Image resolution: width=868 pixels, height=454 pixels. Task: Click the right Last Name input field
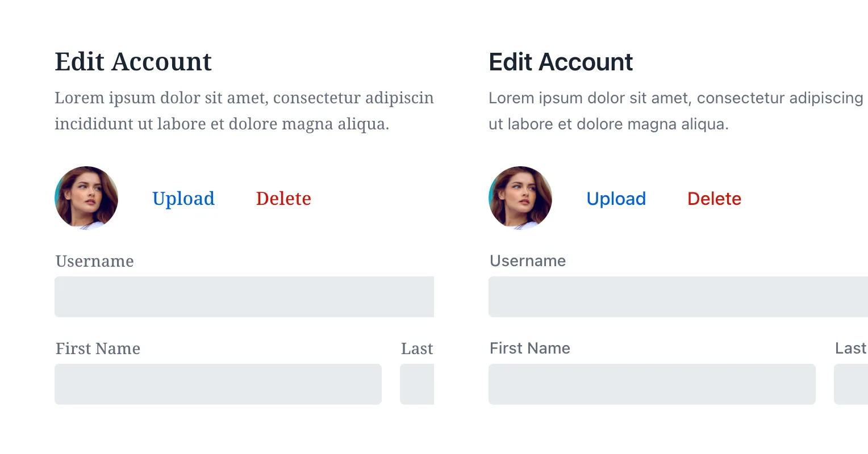(x=852, y=384)
